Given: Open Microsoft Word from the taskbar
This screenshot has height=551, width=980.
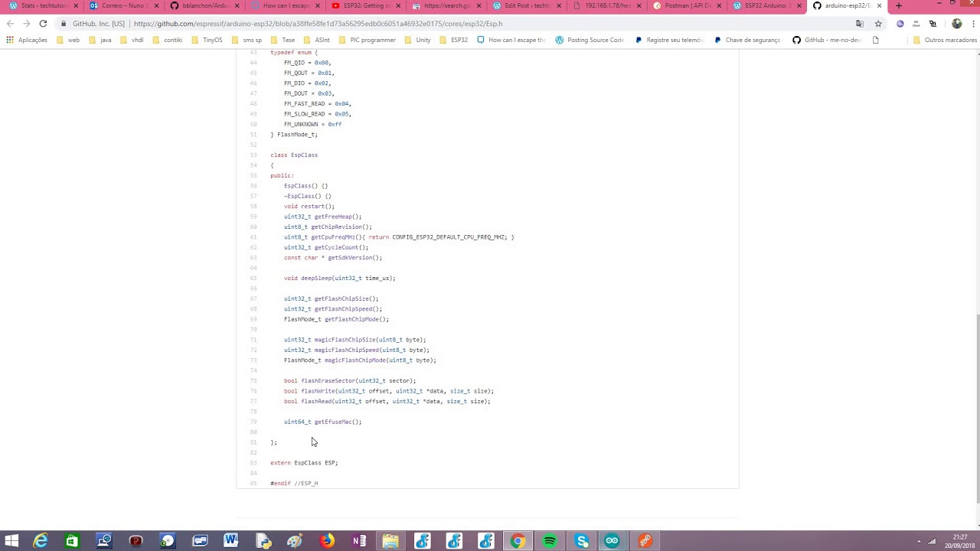Looking at the screenshot, I should click(x=230, y=541).
